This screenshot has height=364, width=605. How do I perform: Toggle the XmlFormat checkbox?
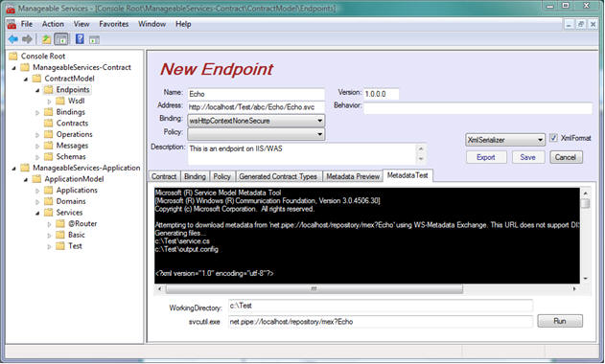click(553, 138)
